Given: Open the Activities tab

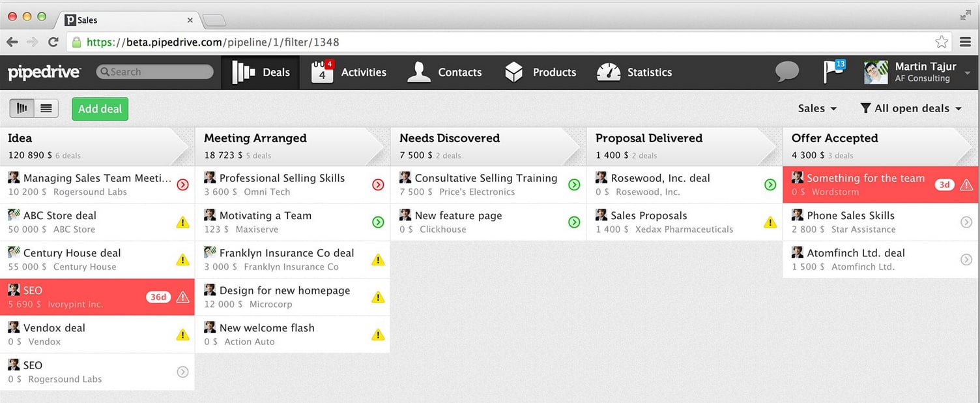Looking at the screenshot, I should (349, 72).
